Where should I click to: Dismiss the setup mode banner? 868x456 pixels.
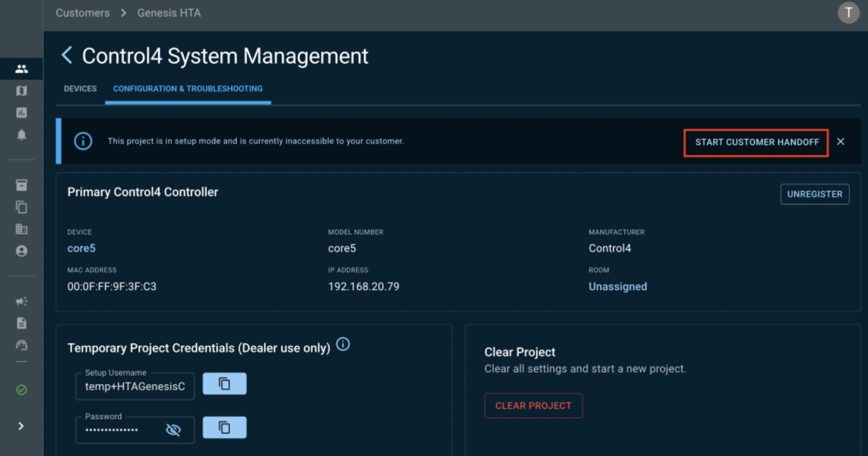[841, 141]
